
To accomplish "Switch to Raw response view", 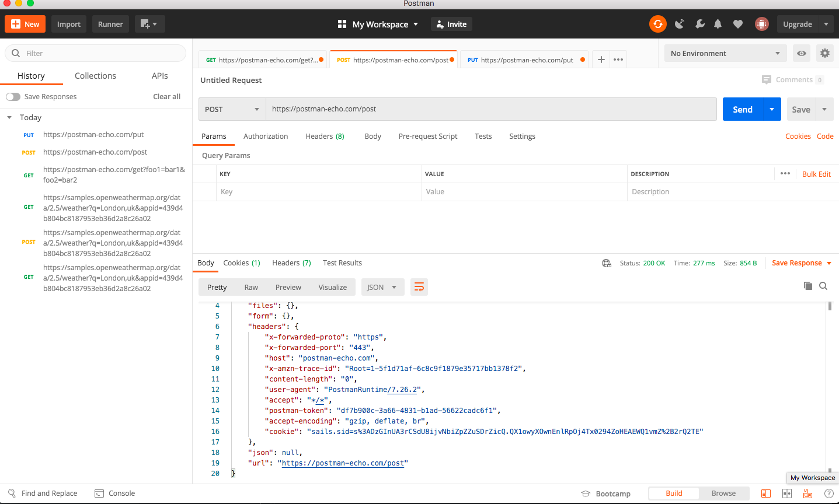I will click(251, 287).
